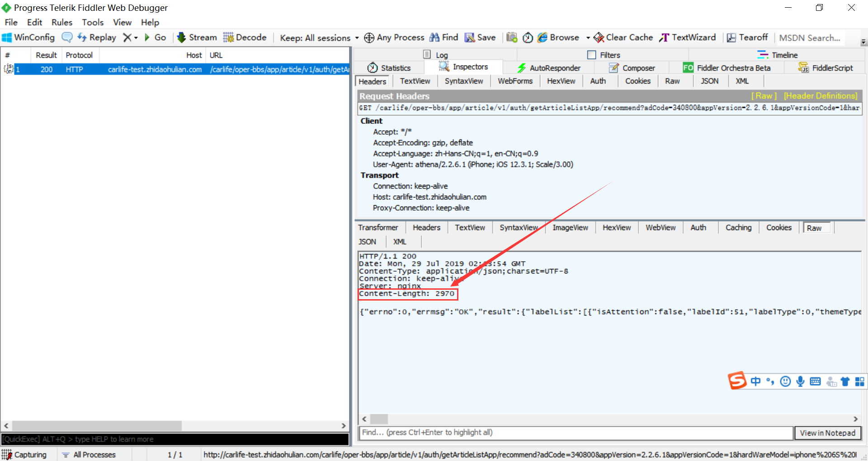This screenshot has height=461, width=868.
Task: Open the File menu
Action: (x=11, y=22)
